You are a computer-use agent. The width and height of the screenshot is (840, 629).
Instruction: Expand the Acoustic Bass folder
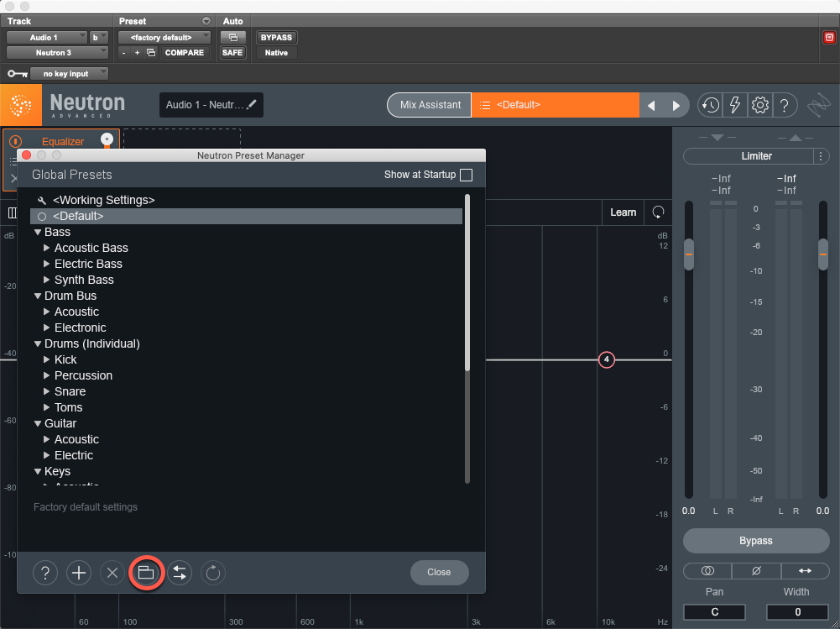pyautogui.click(x=47, y=248)
